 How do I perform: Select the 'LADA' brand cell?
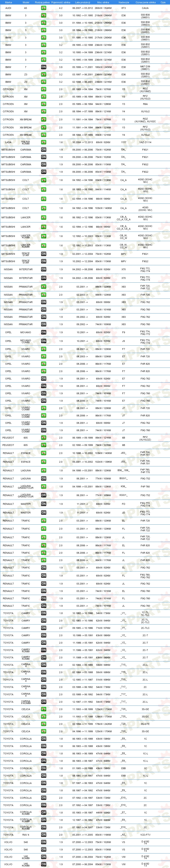(8, 142)
